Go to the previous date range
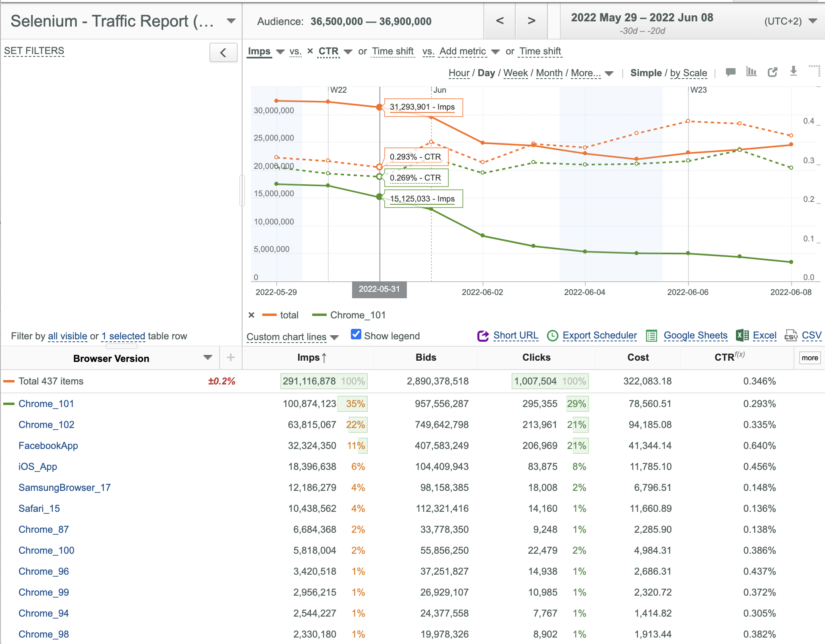This screenshot has height=644, width=825. pos(500,21)
